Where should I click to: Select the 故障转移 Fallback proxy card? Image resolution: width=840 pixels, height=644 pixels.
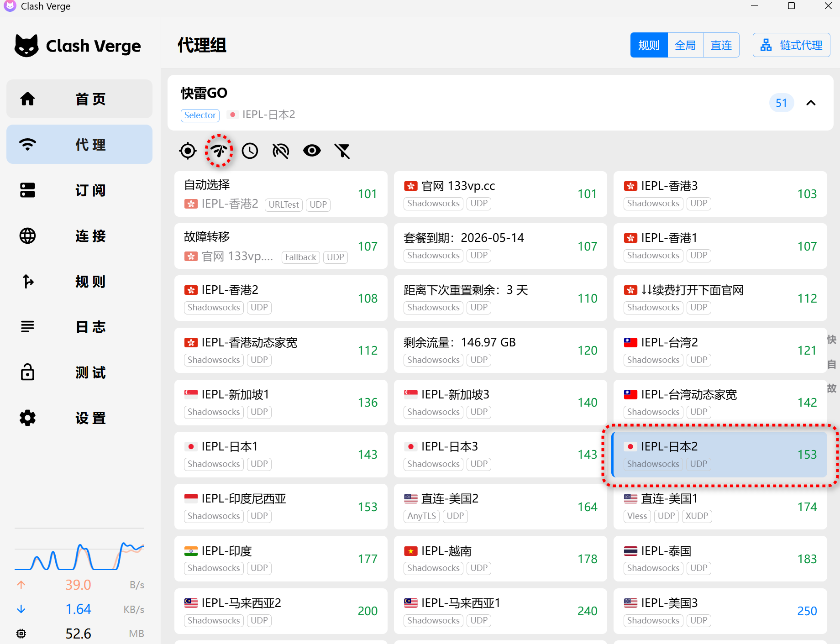(281, 246)
